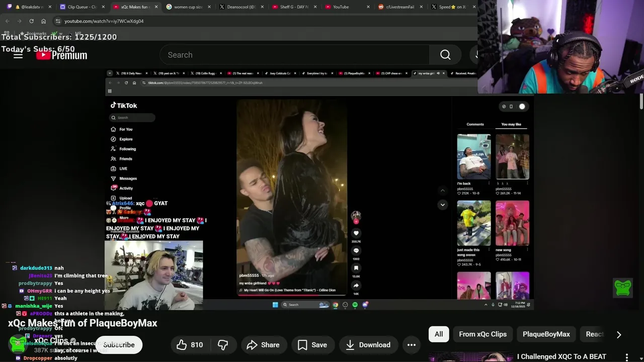This screenshot has width=644, height=362.
Task: Select the All filter chip
Action: (439, 334)
